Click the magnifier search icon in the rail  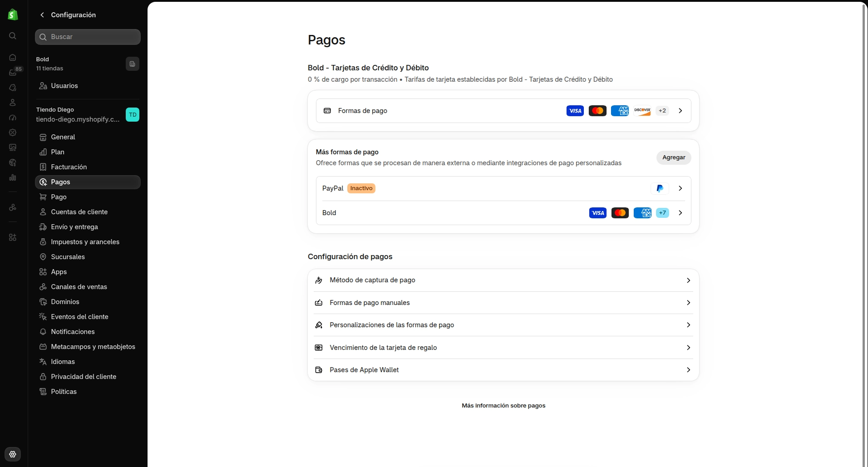click(13, 36)
